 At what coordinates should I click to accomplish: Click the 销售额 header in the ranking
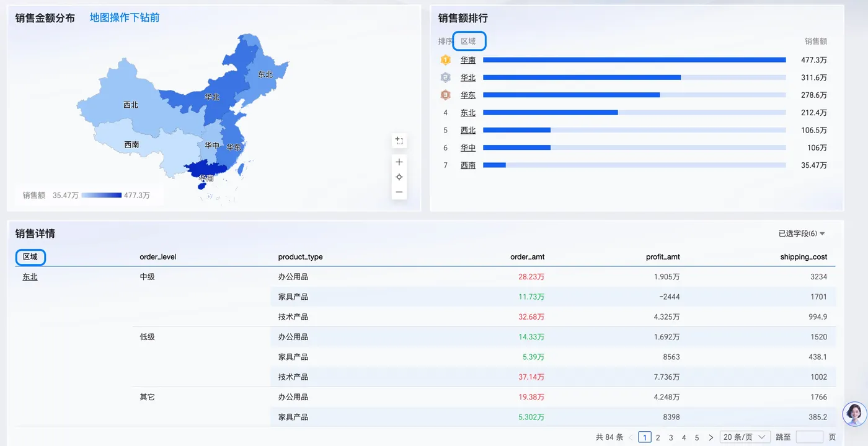click(x=816, y=42)
